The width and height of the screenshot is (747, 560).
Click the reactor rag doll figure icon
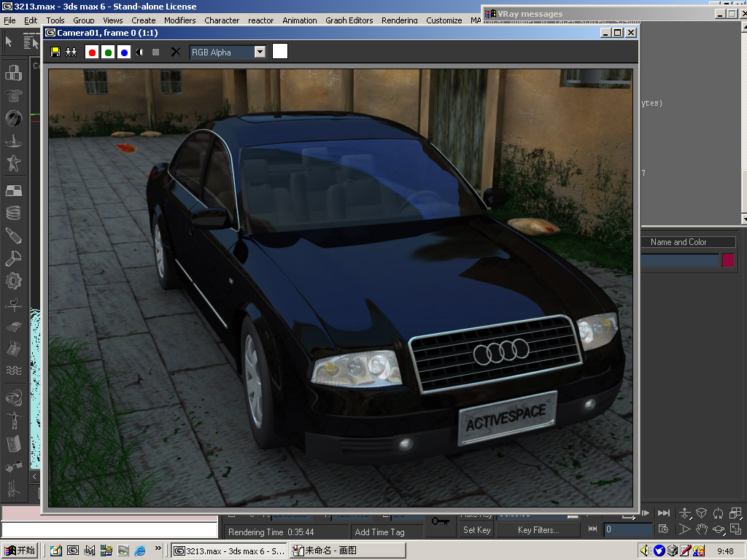coord(13,421)
